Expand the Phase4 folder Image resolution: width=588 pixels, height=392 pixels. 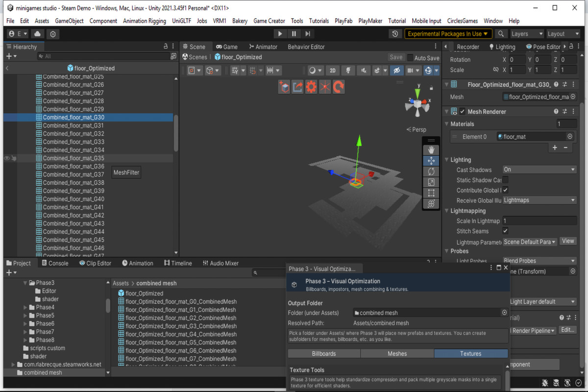(x=25, y=307)
